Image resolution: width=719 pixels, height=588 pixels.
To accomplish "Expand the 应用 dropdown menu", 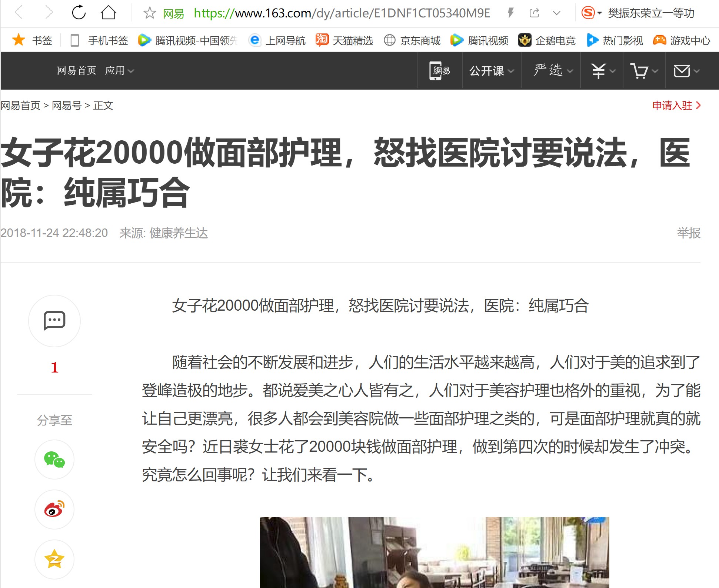I will [119, 70].
